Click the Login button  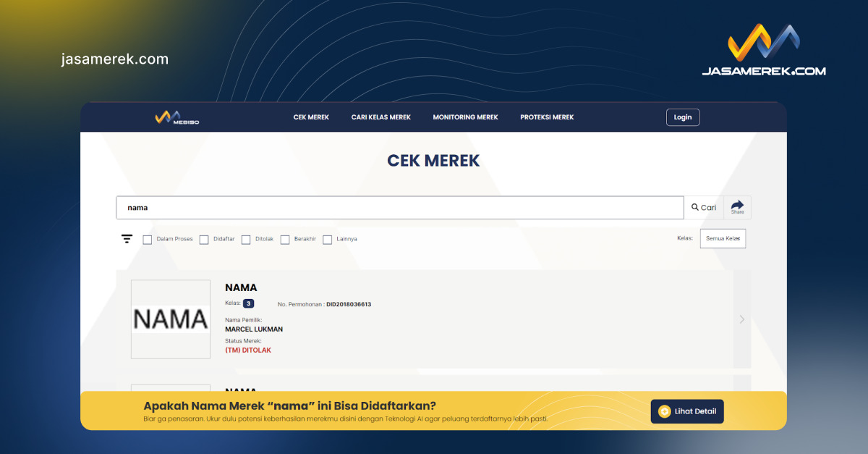coord(682,117)
